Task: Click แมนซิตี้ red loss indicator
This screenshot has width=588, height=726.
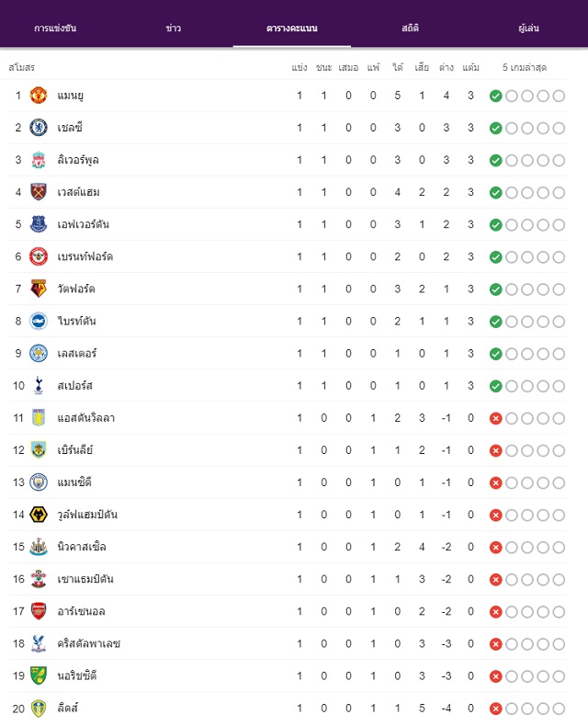Action: pyautogui.click(x=496, y=482)
